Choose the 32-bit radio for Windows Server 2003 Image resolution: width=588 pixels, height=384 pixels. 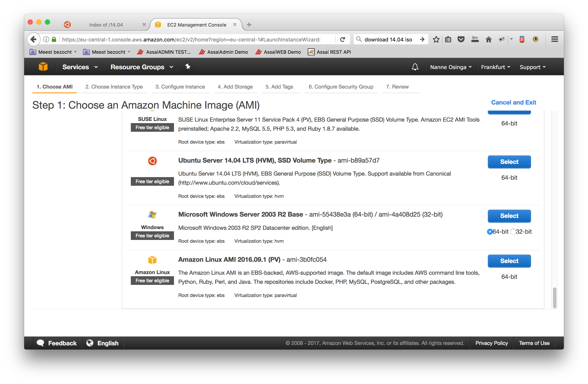click(513, 232)
